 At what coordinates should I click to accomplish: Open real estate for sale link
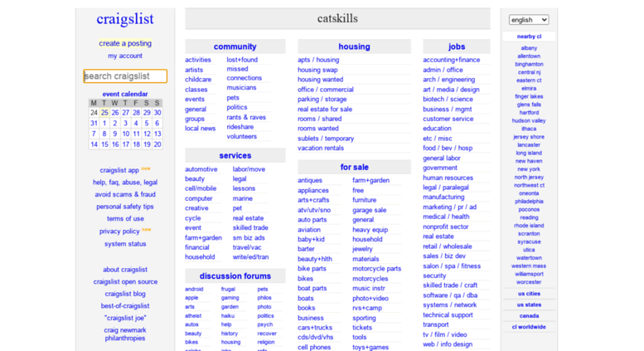325,110
